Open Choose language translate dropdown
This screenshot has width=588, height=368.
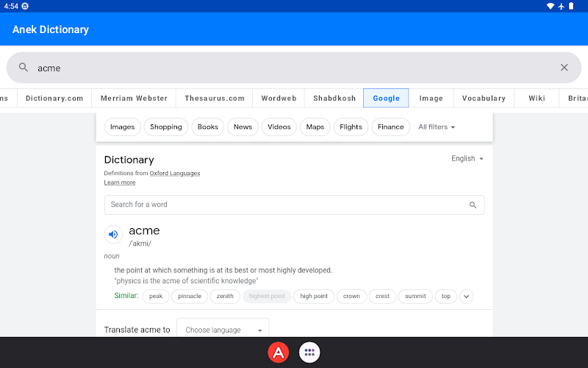coord(223,329)
